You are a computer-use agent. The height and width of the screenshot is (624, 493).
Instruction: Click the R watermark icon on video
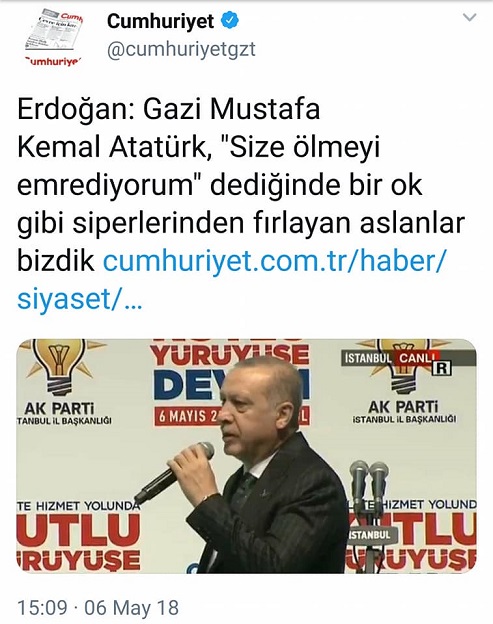[x=442, y=369]
